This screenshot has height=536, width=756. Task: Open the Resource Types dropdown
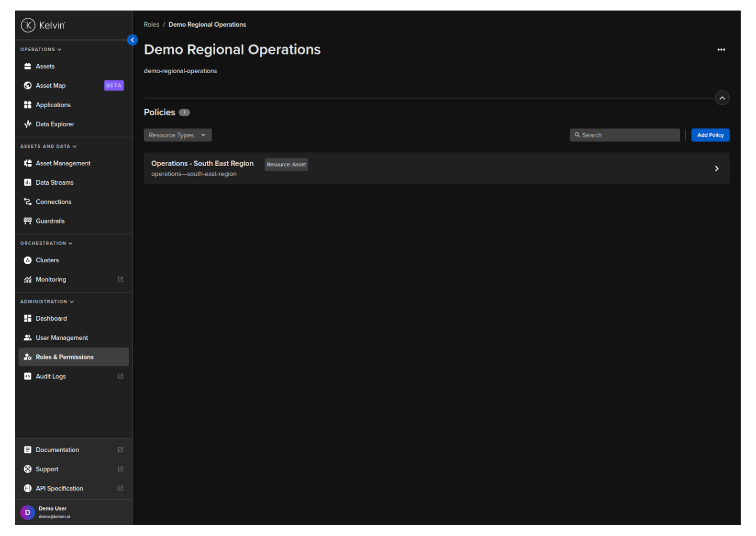coord(178,135)
